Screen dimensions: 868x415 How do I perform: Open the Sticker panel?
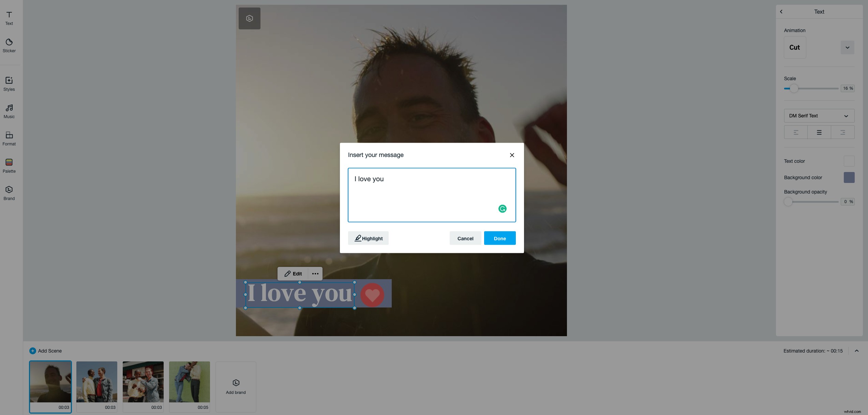point(9,45)
